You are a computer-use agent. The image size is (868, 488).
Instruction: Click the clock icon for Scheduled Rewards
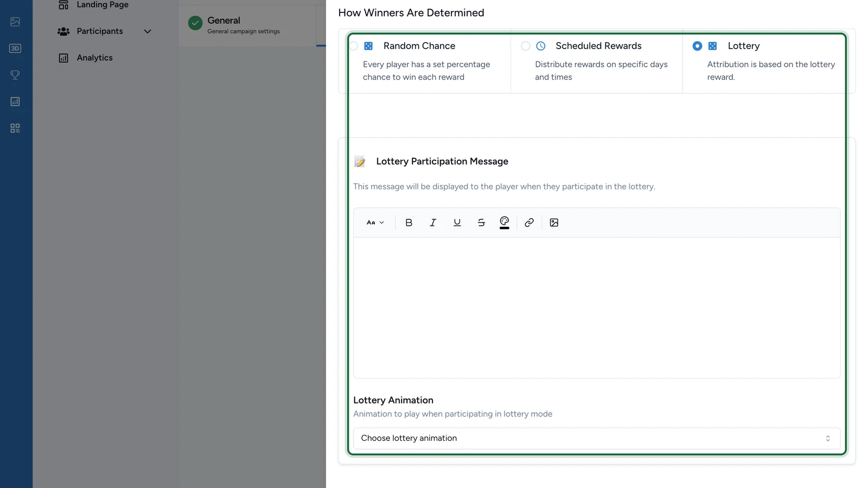pyautogui.click(x=541, y=46)
